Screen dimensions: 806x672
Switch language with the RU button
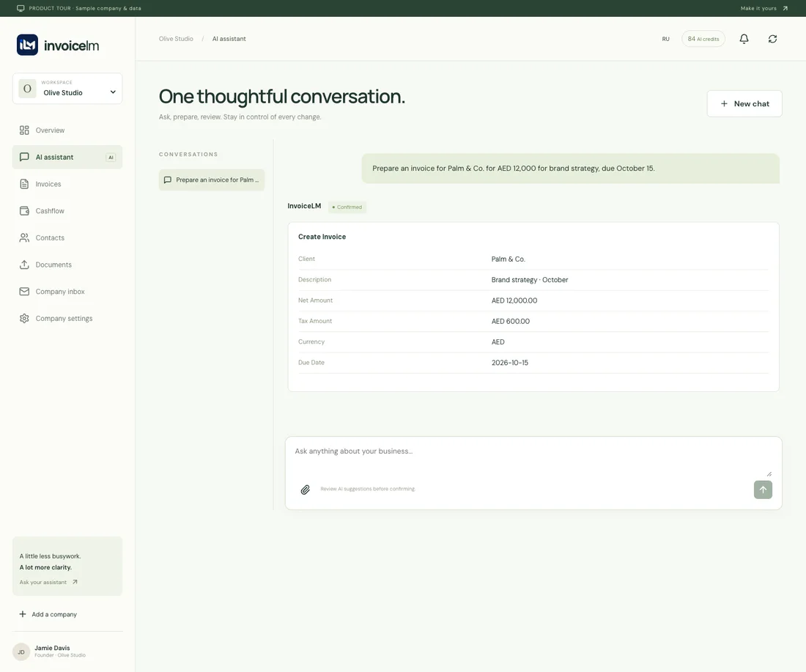coord(665,39)
